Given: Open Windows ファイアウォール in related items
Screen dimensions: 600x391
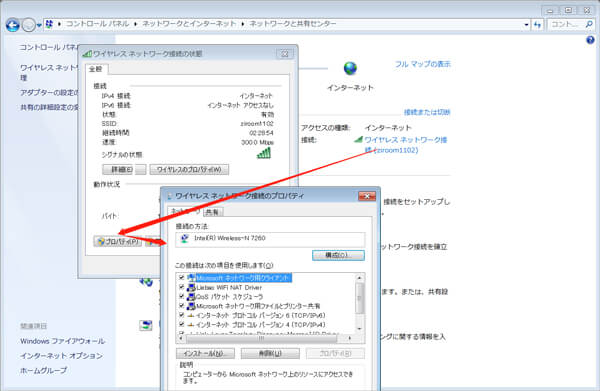Looking at the screenshot, I should click(x=62, y=341).
